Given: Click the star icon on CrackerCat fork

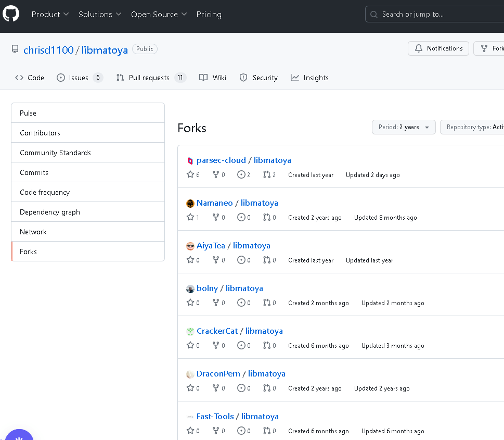Looking at the screenshot, I should [x=190, y=345].
